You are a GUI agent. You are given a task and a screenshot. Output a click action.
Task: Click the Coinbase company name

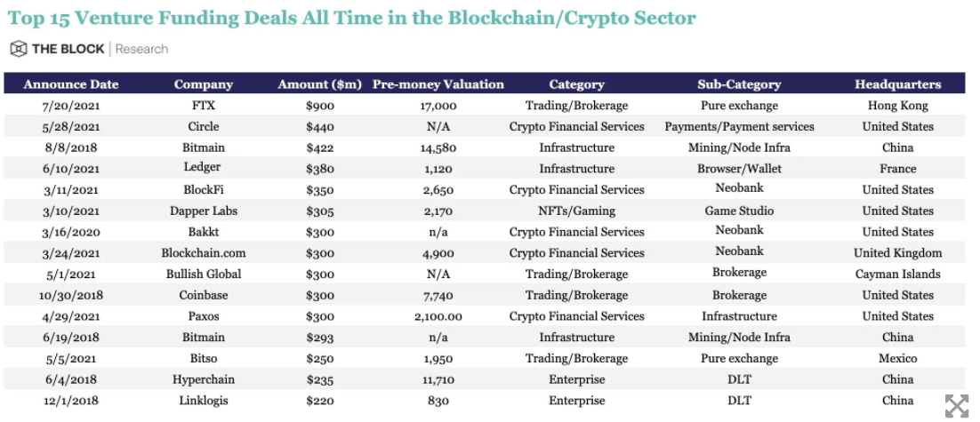tap(204, 295)
